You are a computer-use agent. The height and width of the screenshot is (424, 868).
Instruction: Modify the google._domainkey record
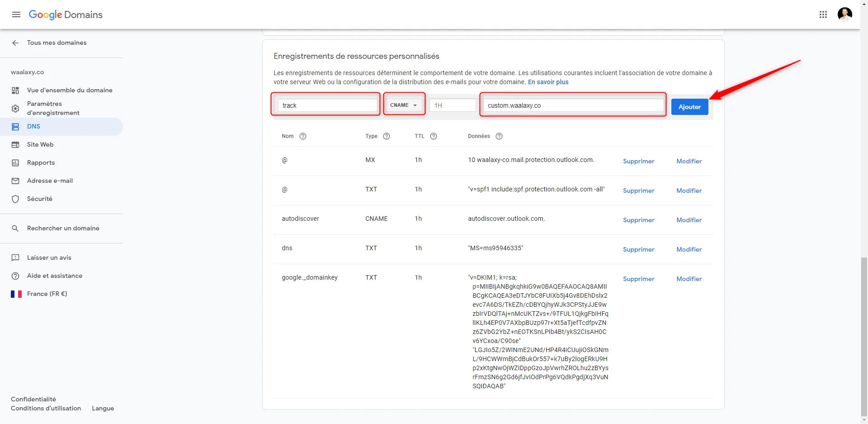click(689, 279)
